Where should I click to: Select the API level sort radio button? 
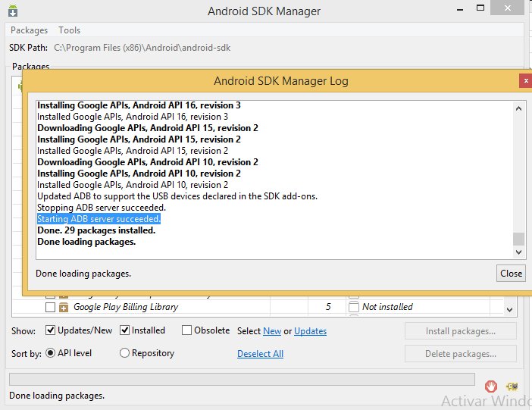pos(50,353)
